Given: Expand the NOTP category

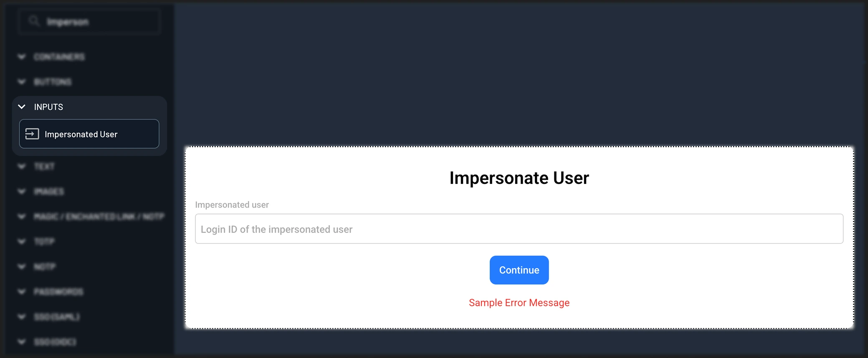Looking at the screenshot, I should 22,267.
